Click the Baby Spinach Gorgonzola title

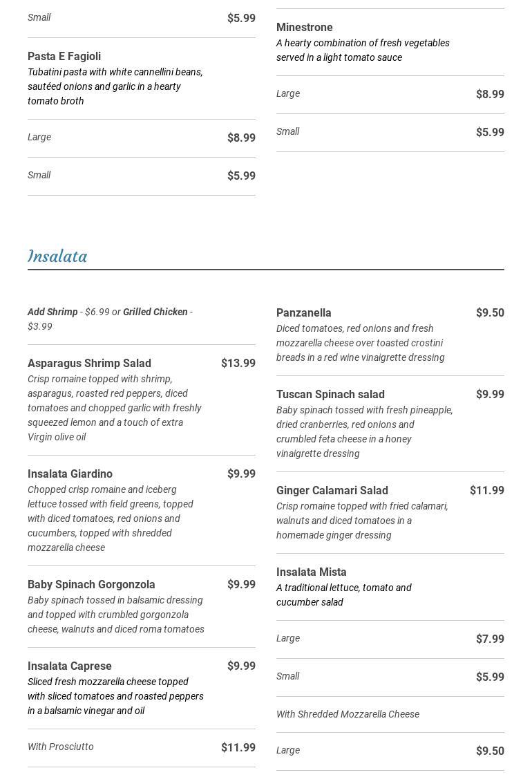point(91,585)
